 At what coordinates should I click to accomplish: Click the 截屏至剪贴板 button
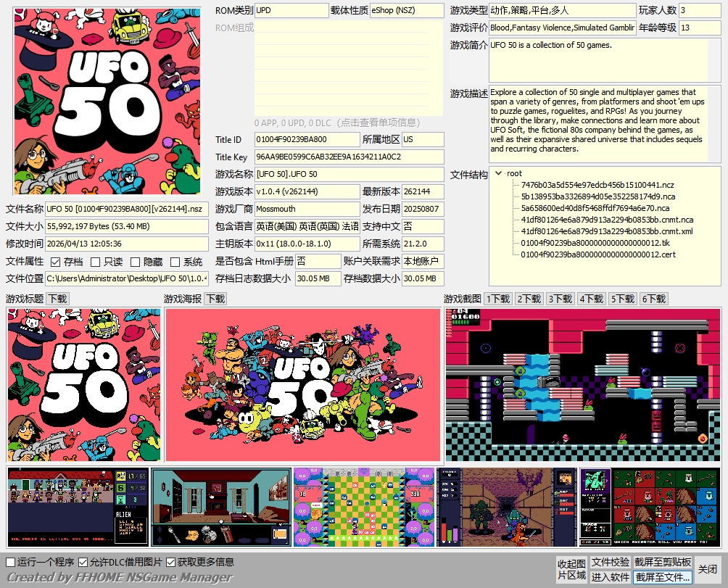tap(663, 562)
